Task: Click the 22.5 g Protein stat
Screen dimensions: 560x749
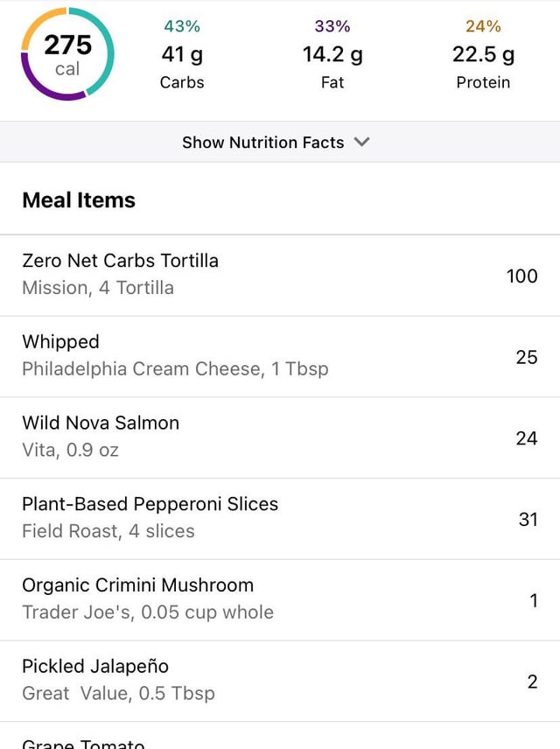Action: (483, 56)
